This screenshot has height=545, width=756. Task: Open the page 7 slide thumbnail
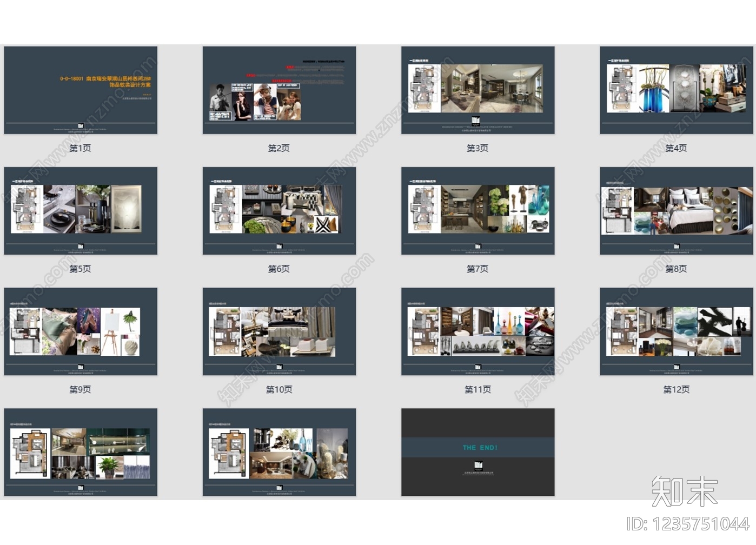pyautogui.click(x=478, y=211)
